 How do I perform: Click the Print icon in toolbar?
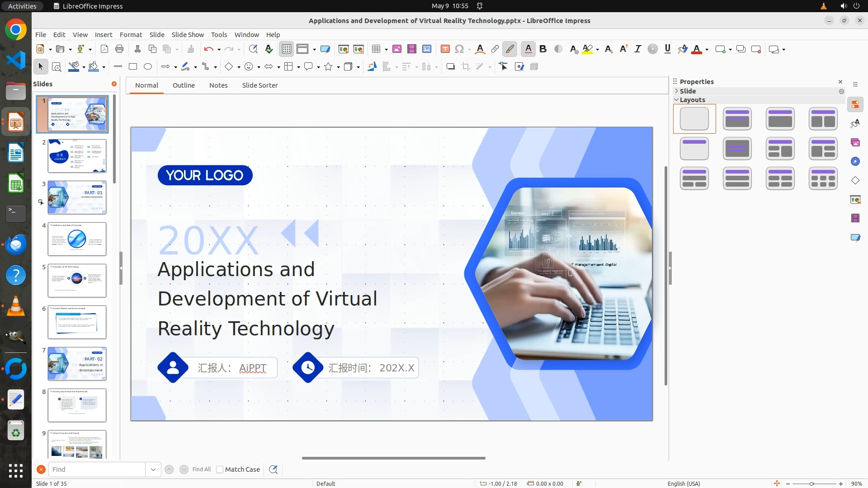[x=119, y=49]
